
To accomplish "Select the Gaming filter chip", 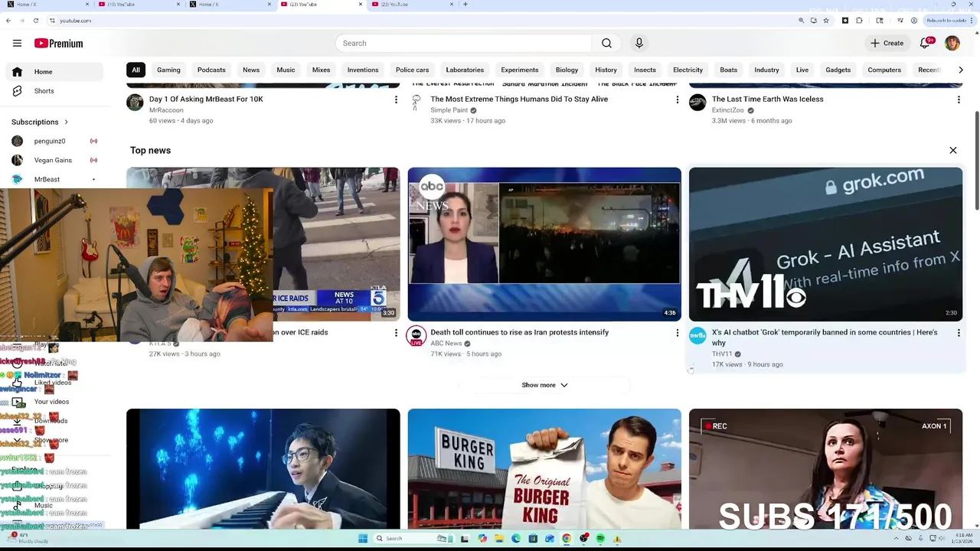I will [x=168, y=70].
